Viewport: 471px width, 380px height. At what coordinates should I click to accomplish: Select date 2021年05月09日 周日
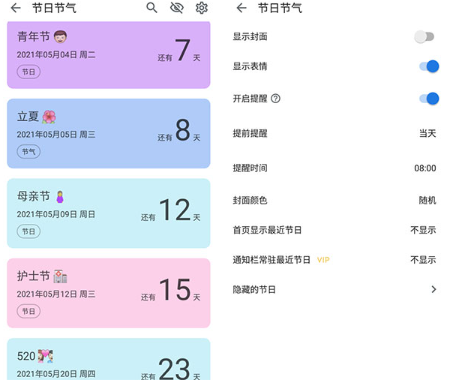(x=56, y=214)
